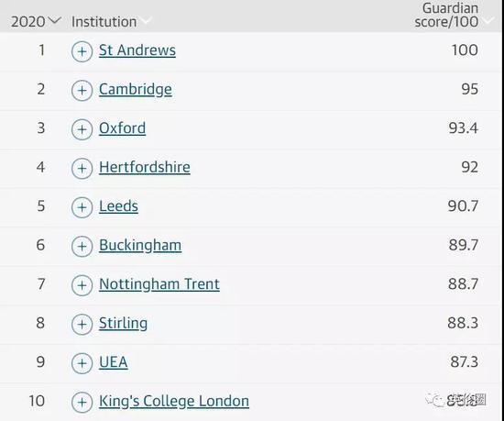Open the Hertfordshire link
The image size is (504, 421).
click(144, 167)
